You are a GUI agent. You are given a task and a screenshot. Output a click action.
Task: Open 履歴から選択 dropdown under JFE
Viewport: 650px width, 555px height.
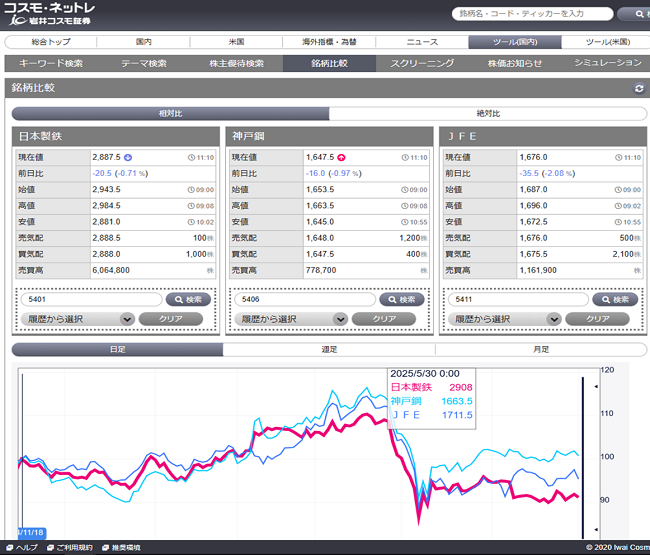point(504,319)
